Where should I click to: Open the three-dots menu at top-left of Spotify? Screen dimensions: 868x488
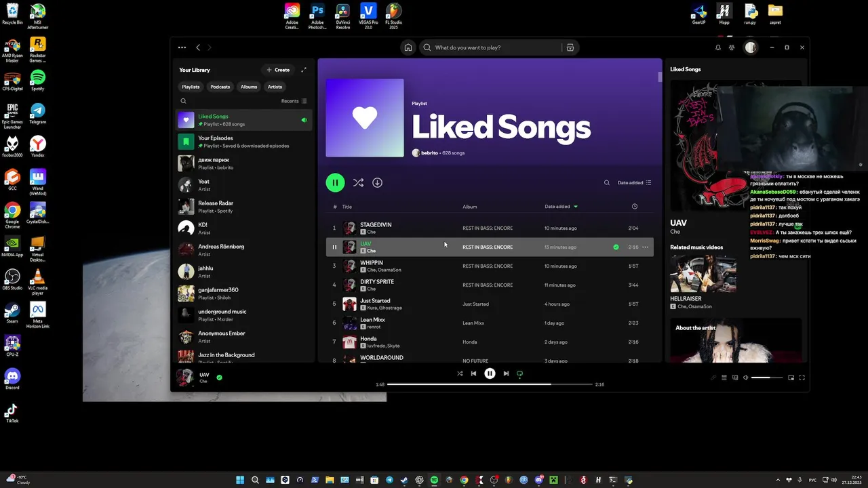[182, 47]
